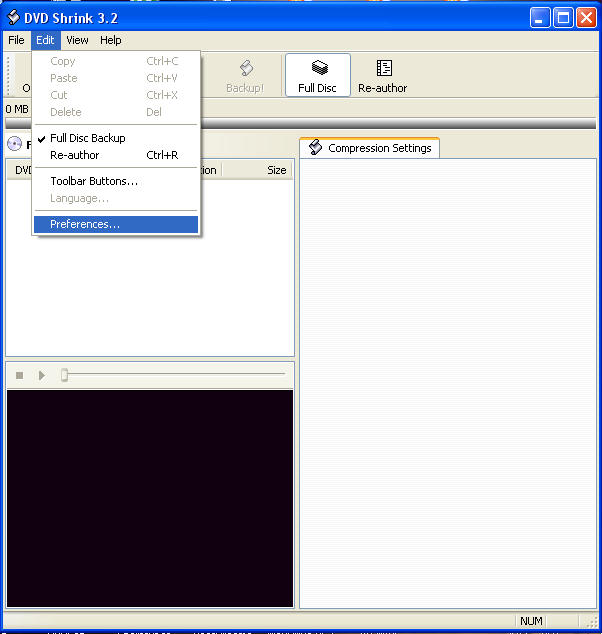Click the greyed Copy menu entry
Viewport: 602px width, 634px height.
(116, 61)
